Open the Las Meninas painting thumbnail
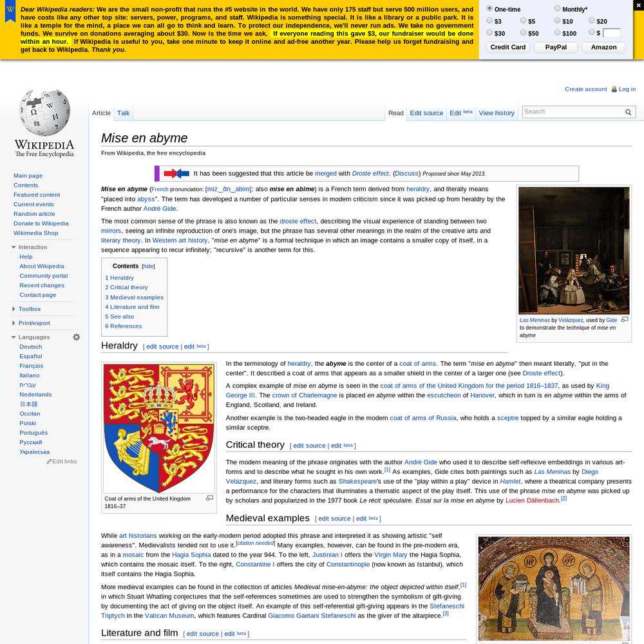 point(574,251)
